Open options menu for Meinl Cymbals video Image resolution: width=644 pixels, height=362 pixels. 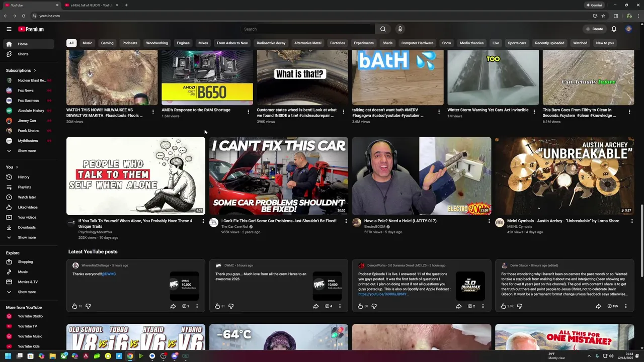[x=632, y=221]
